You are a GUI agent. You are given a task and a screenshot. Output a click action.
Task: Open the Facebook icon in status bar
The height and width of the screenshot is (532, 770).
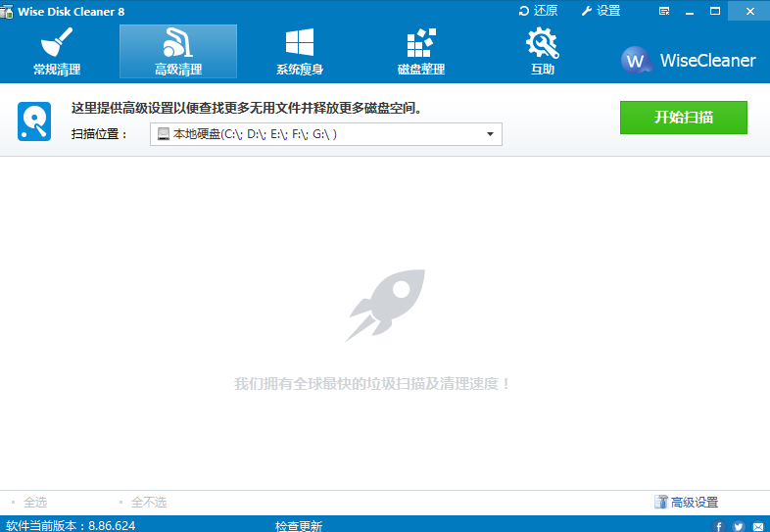click(718, 526)
